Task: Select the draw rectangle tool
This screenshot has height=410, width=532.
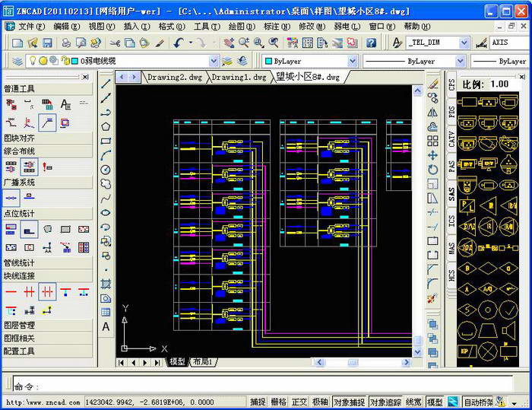Action: (106, 141)
